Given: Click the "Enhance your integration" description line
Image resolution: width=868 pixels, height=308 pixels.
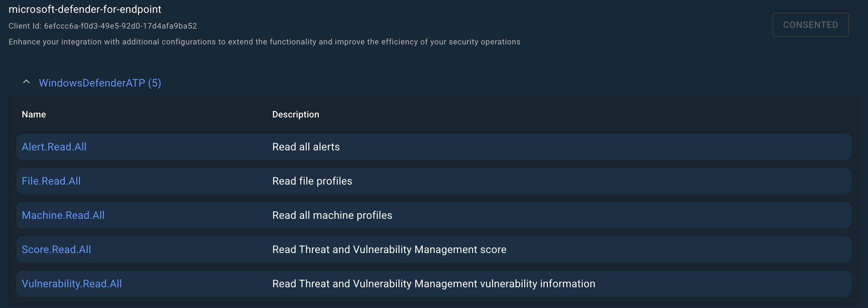Looking at the screenshot, I should (x=264, y=42).
